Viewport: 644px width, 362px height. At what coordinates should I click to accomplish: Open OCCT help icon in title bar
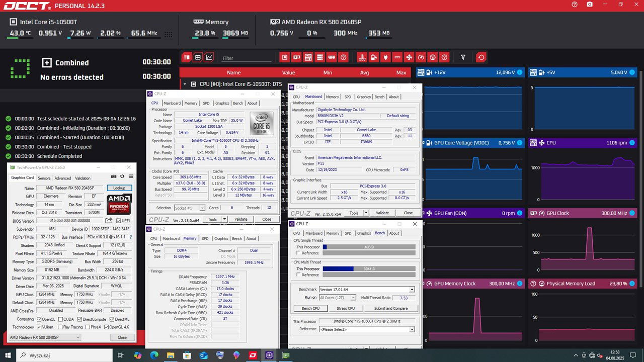click(x=575, y=5)
